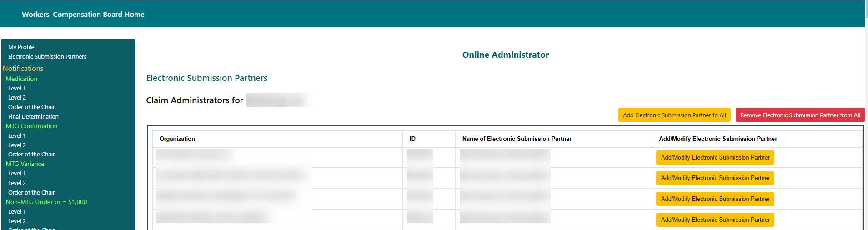Open Level 2 under Medication
This screenshot has width=868, height=230.
[17, 98]
